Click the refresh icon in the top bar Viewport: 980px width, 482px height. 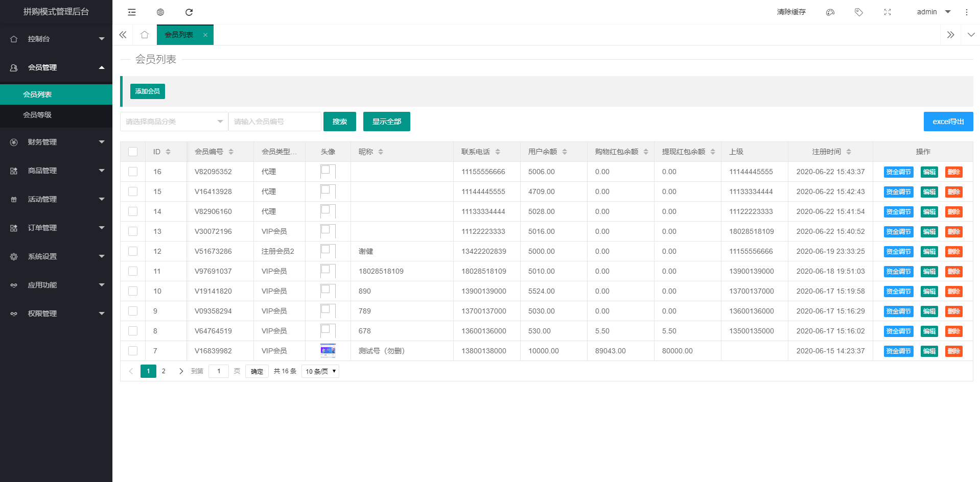click(x=189, y=12)
